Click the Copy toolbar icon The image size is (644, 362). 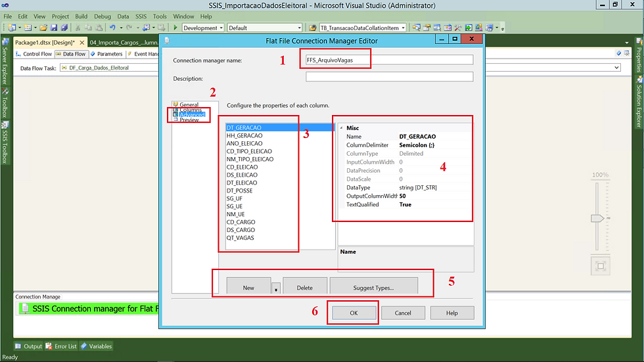point(88,28)
